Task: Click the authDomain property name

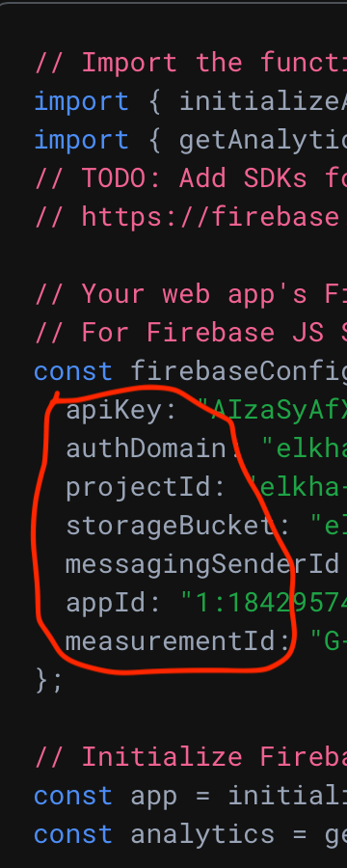Action: [x=147, y=448]
